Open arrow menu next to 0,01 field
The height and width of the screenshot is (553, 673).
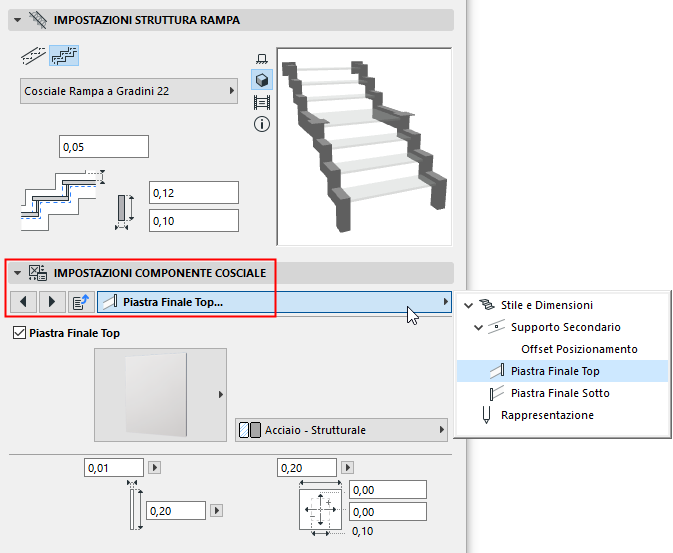(155, 468)
